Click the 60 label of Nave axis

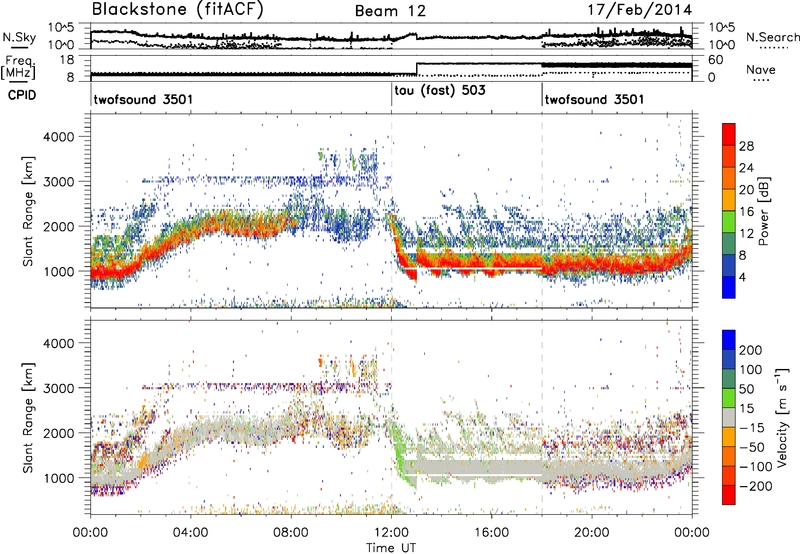click(x=715, y=60)
